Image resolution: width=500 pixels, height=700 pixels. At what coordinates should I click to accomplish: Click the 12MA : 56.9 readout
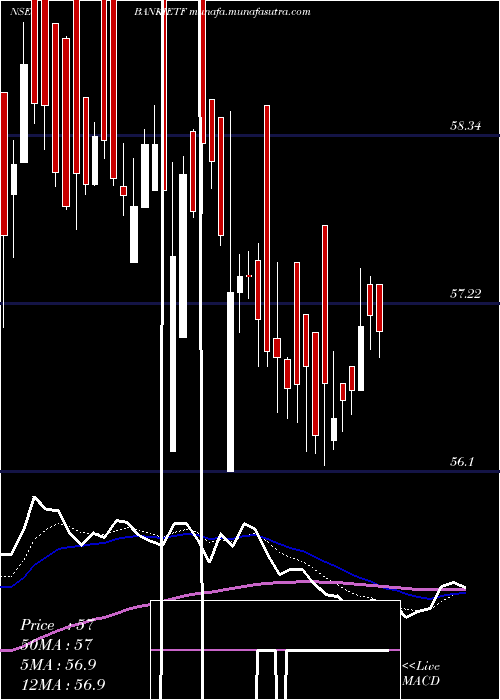[x=62, y=684]
